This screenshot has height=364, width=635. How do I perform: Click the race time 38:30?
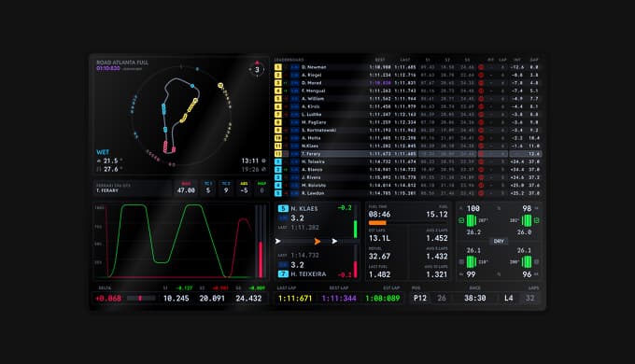[x=475, y=298]
